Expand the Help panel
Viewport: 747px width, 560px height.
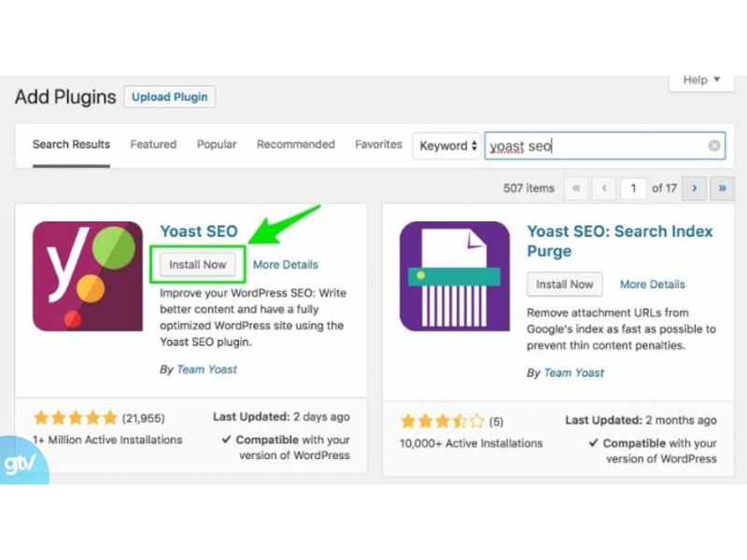pos(698,80)
